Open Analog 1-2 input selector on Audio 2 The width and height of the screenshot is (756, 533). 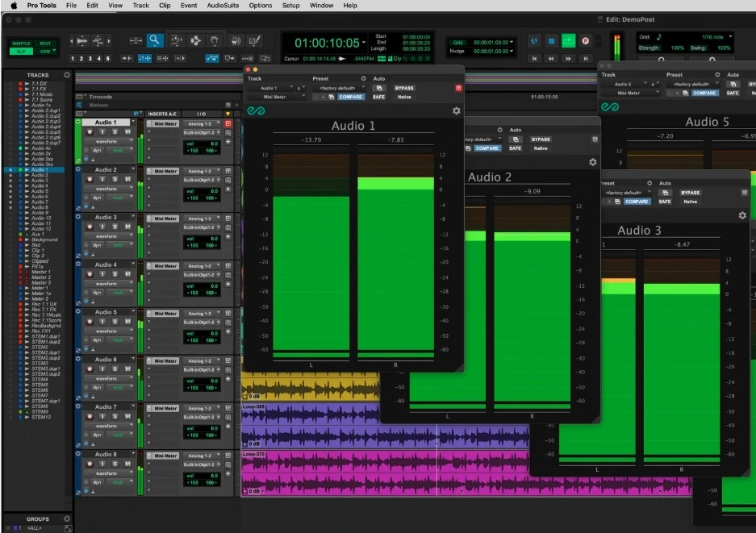[200, 171]
